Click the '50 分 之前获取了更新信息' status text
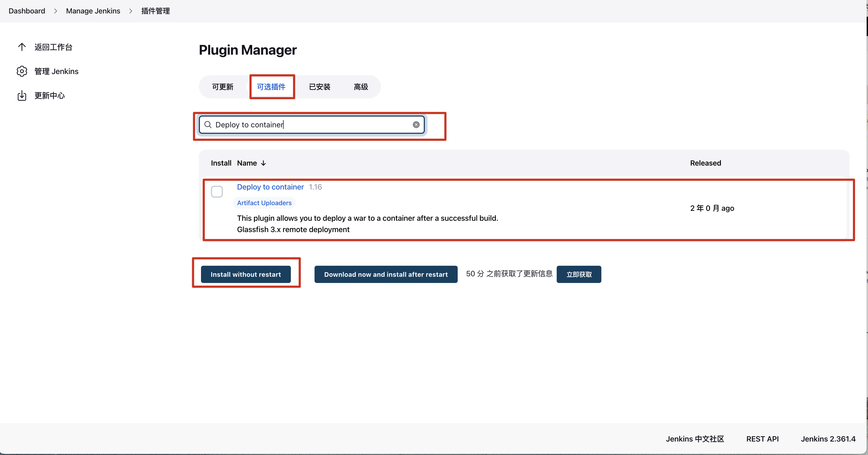868x455 pixels. pos(509,274)
